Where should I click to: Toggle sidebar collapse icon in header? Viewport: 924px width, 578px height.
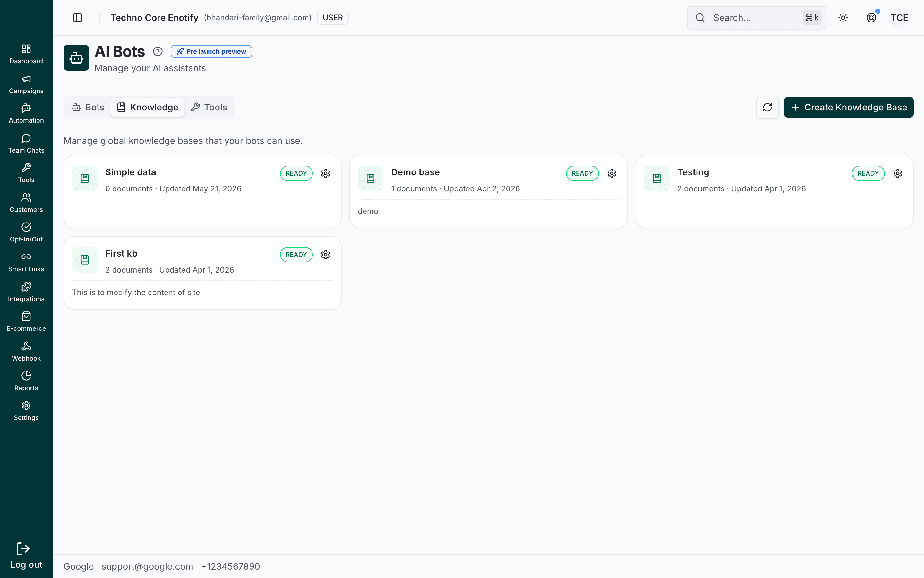coord(78,18)
